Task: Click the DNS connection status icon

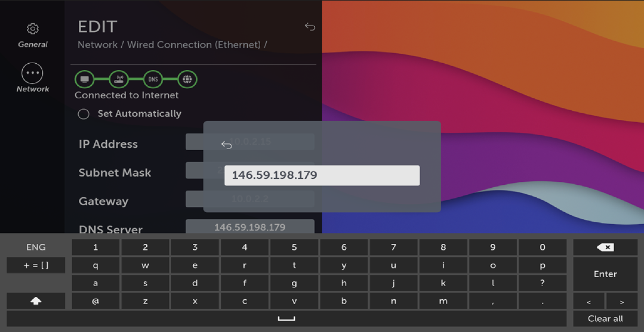Action: pyautogui.click(x=153, y=79)
